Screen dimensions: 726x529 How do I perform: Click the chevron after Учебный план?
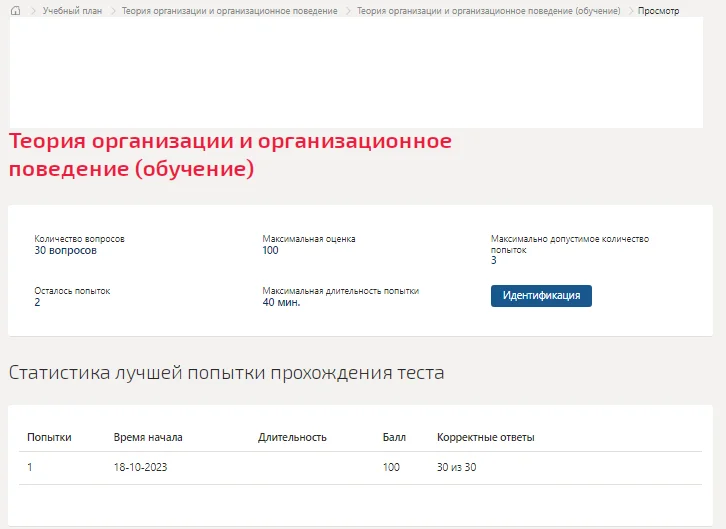pyautogui.click(x=113, y=11)
